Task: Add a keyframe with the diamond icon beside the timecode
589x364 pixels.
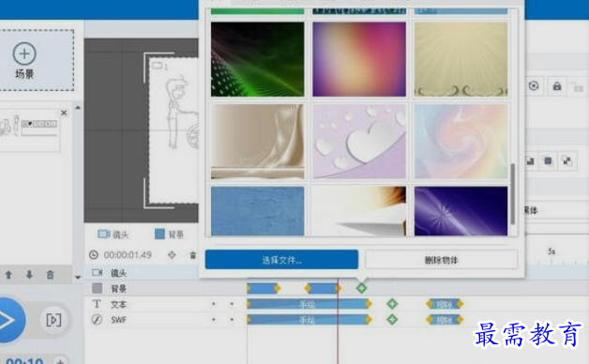Action: click(172, 255)
